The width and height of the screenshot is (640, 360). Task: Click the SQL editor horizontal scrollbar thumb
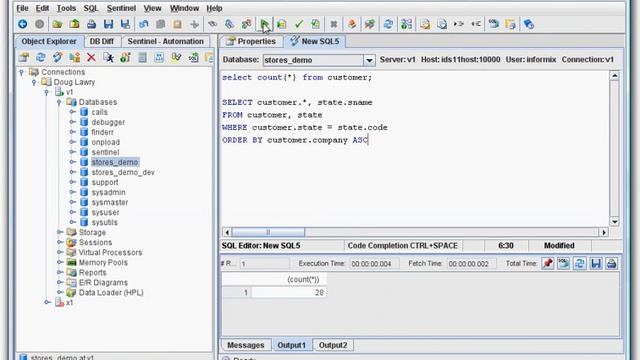click(x=268, y=232)
